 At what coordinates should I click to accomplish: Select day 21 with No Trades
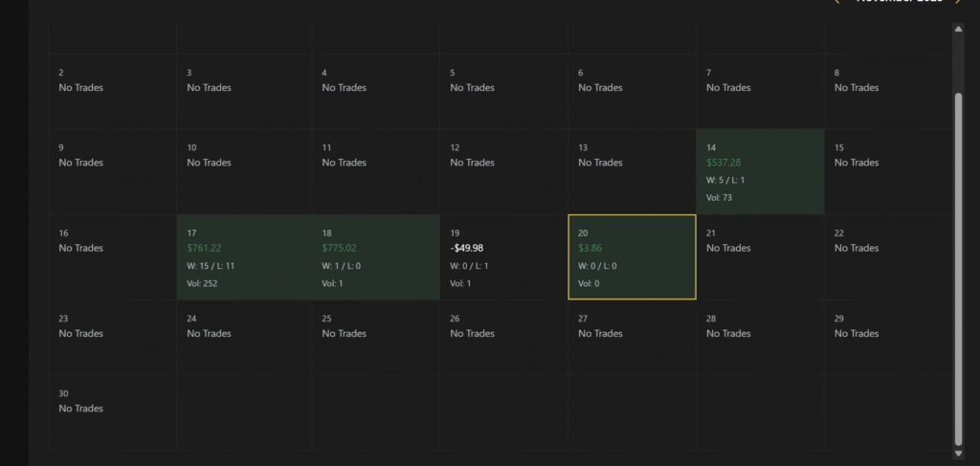tap(760, 257)
